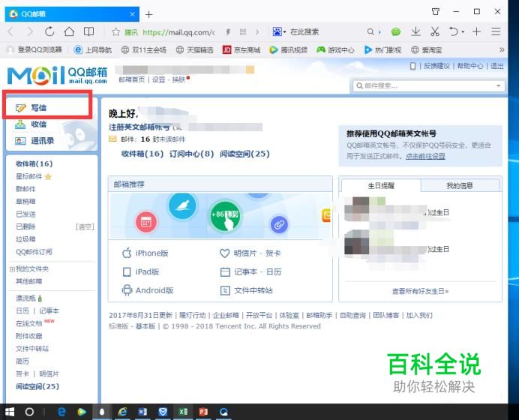This screenshot has height=420, width=519.
Task: Open 设置 settings link in header
Action: click(x=158, y=79)
